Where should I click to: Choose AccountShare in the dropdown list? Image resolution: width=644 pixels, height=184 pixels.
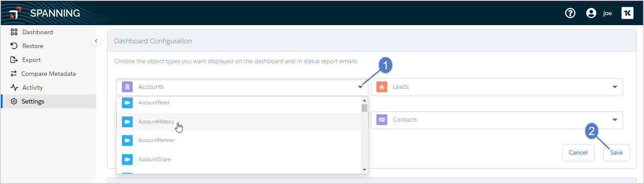coord(239,159)
